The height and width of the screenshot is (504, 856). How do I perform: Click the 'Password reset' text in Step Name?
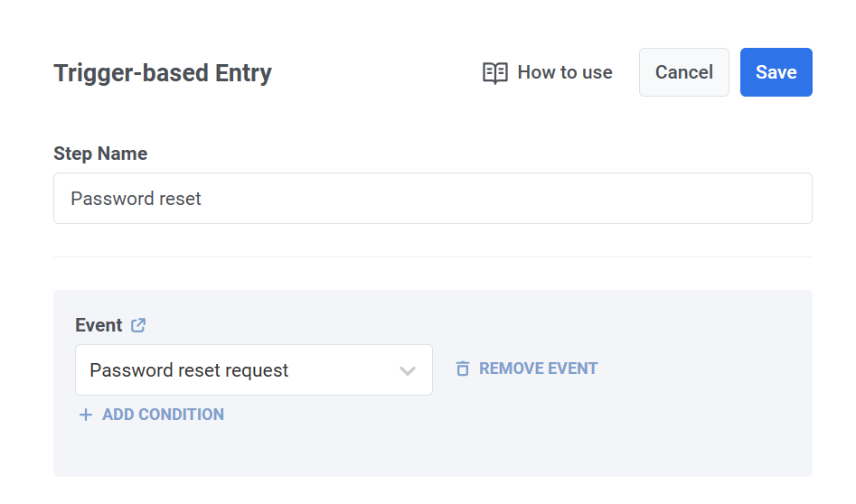click(x=136, y=199)
